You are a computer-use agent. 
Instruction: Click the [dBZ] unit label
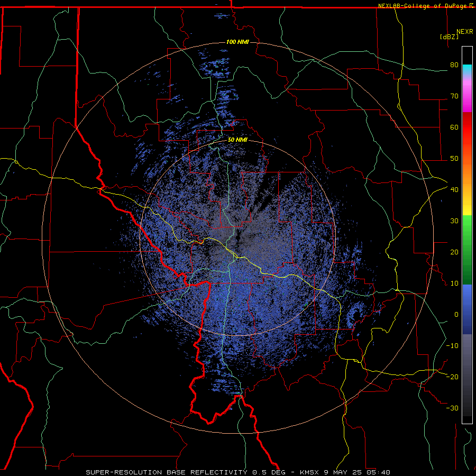pos(449,37)
